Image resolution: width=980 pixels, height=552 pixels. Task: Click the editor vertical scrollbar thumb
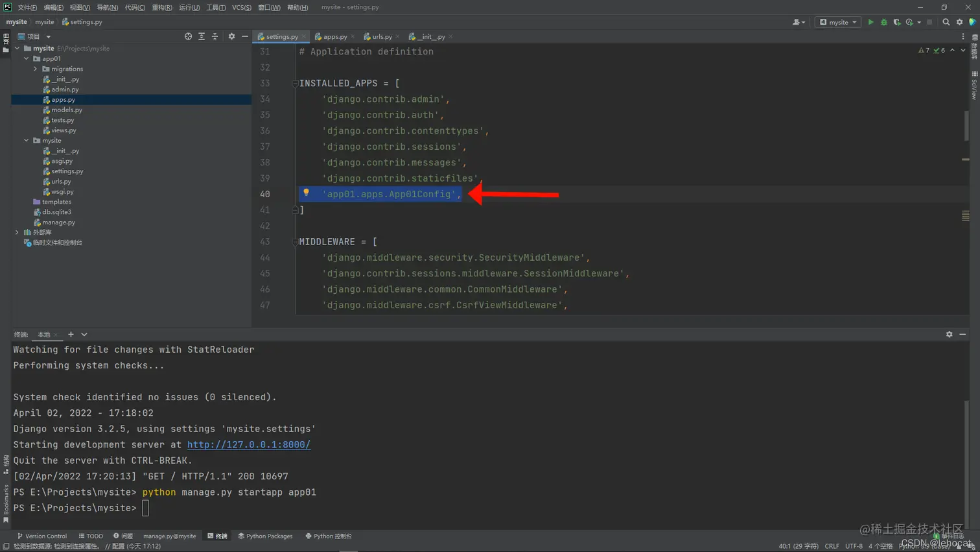point(966,125)
